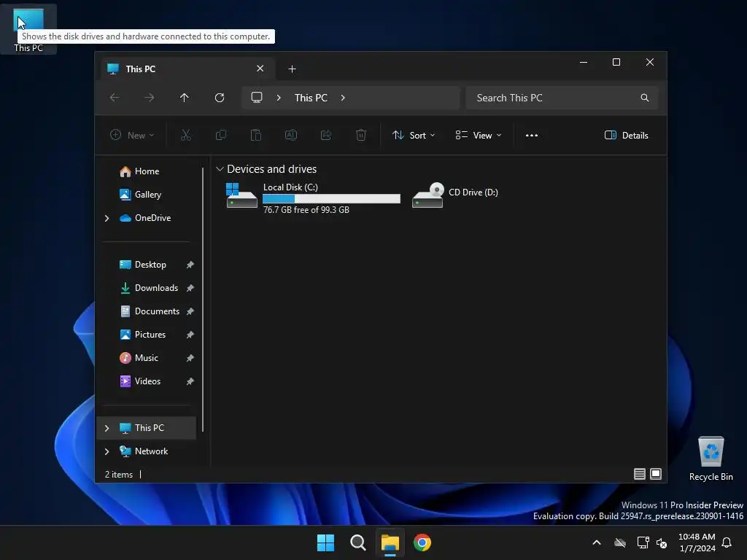Click This PC breadcrumb in address bar
Viewport: 747px width, 560px height.
[x=311, y=98]
